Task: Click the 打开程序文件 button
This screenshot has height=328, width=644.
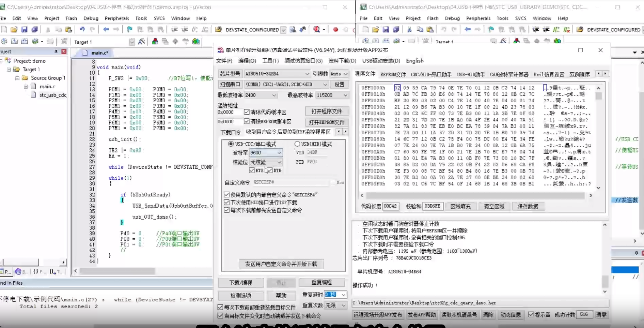Action: click(x=326, y=111)
